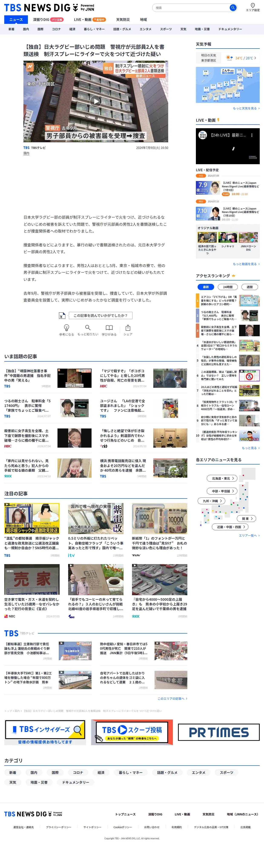Open the 新着 sub-navigation item
The width and height of the screenshot is (264, 868).
pyautogui.click(x=11, y=29)
